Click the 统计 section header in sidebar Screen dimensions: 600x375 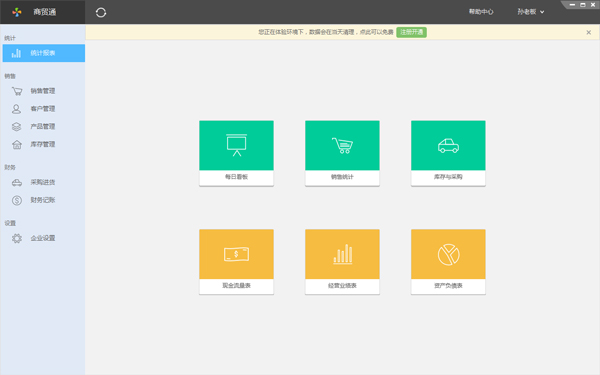click(x=10, y=38)
